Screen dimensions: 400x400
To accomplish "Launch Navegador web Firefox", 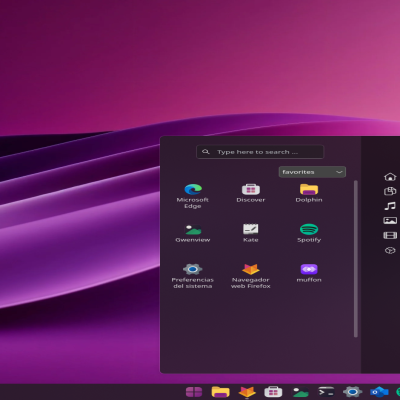I will point(251,276).
